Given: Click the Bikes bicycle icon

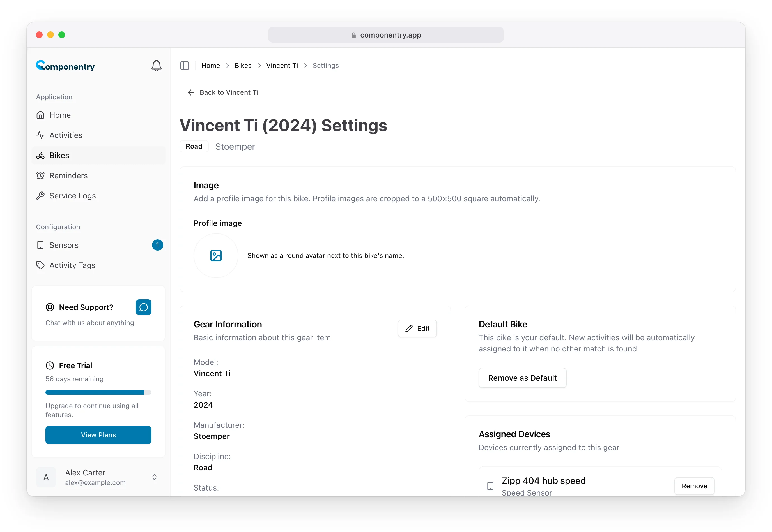Looking at the screenshot, I should (x=40, y=155).
